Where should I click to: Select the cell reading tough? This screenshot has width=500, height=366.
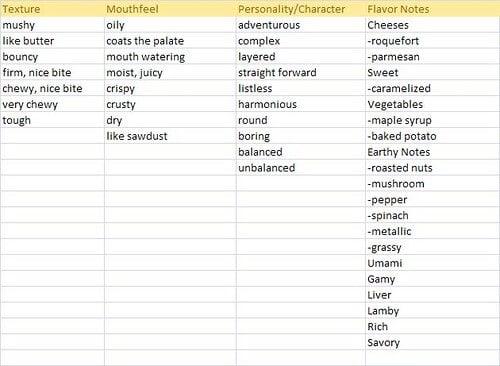coord(52,120)
